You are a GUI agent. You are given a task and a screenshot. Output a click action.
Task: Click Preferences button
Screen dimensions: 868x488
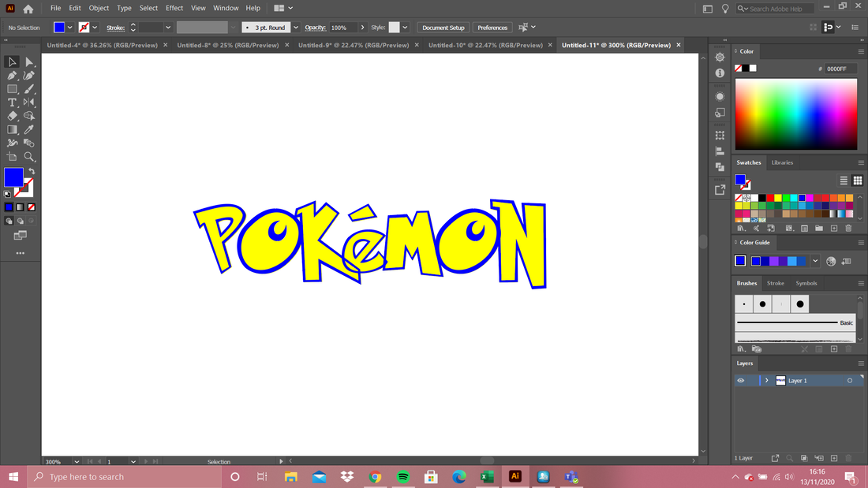492,27
